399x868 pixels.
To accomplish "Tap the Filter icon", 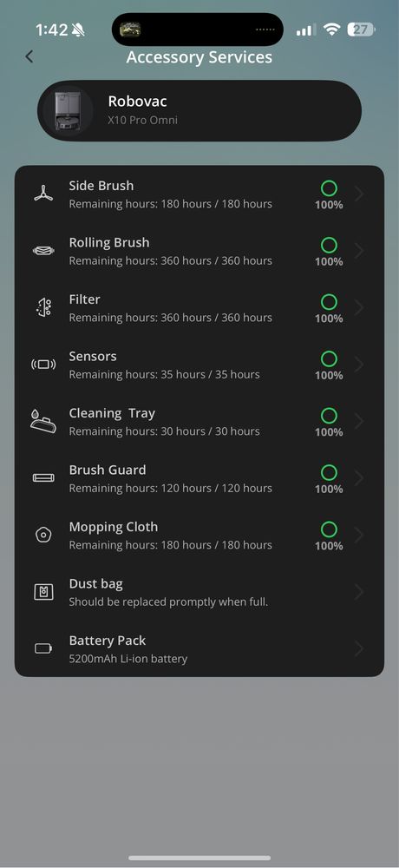I will pos(43,307).
